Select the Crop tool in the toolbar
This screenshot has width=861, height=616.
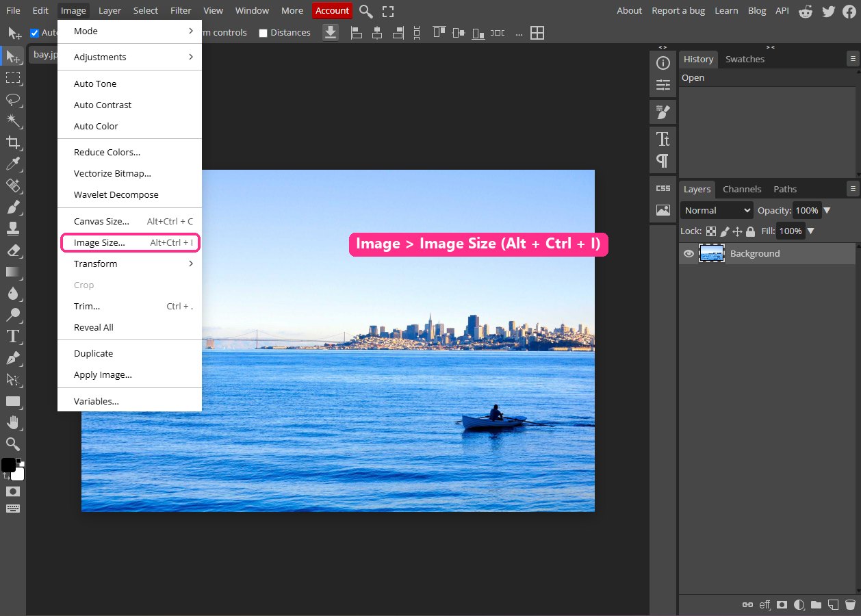[13, 142]
